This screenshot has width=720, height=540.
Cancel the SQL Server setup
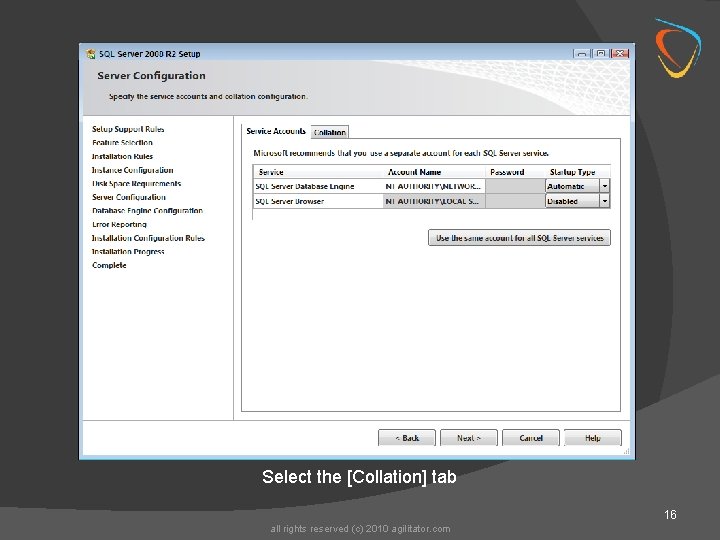click(x=531, y=438)
